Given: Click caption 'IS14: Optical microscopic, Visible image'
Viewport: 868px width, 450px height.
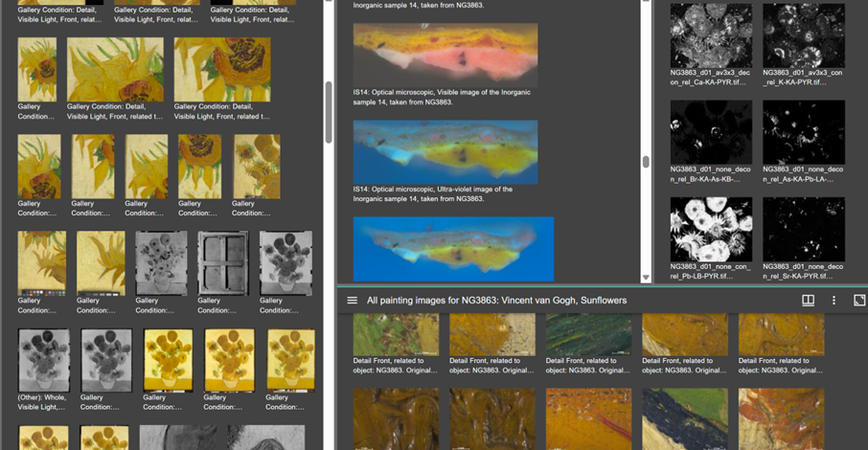Looking at the screenshot, I should (442, 98).
